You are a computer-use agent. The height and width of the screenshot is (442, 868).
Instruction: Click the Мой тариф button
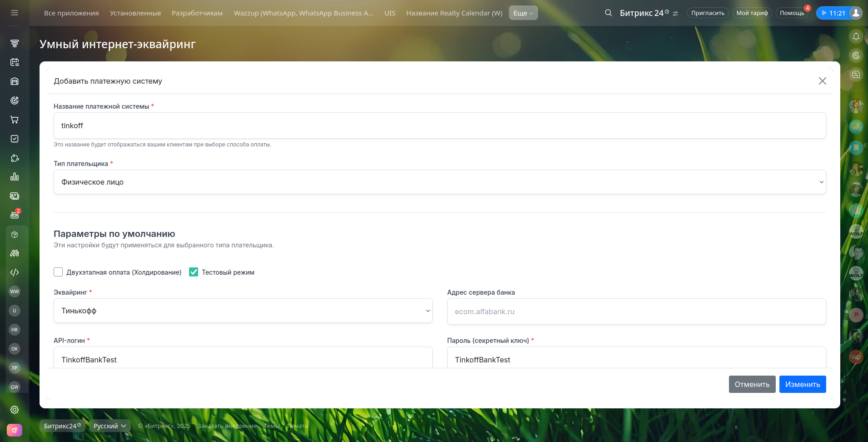752,13
